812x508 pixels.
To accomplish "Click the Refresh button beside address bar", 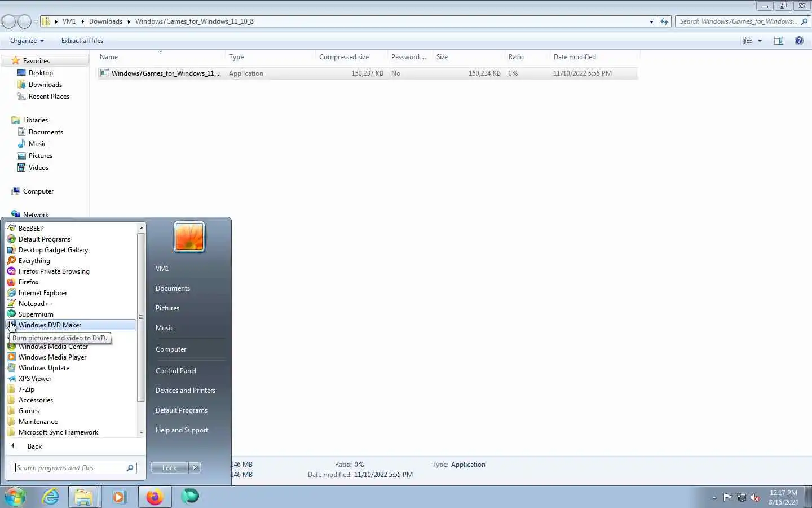I will pyautogui.click(x=664, y=21).
